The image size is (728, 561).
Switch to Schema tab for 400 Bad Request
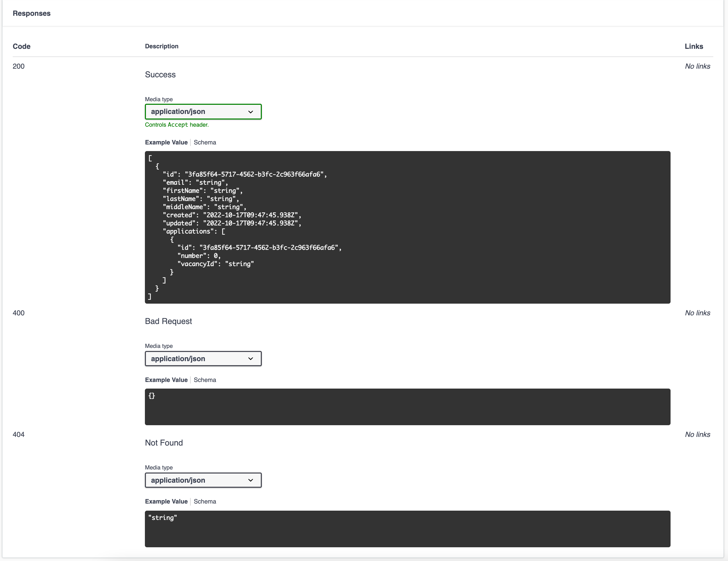click(x=205, y=380)
